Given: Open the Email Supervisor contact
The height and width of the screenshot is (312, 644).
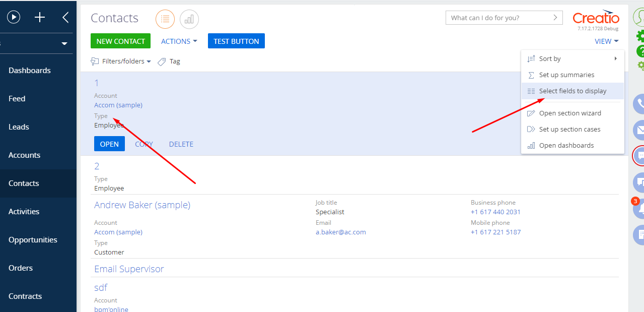Looking at the screenshot, I should click(x=129, y=269).
